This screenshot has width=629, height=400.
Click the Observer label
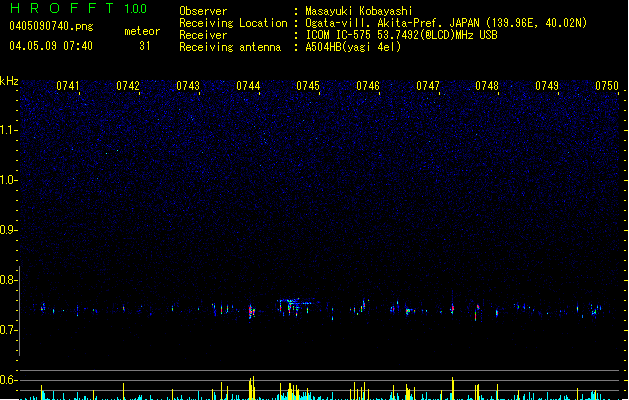pos(203,11)
